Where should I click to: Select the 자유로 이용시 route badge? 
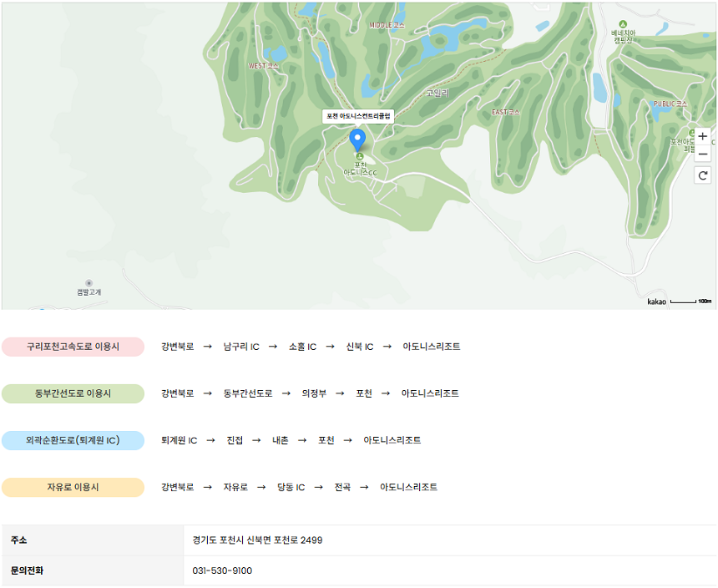pos(73,487)
